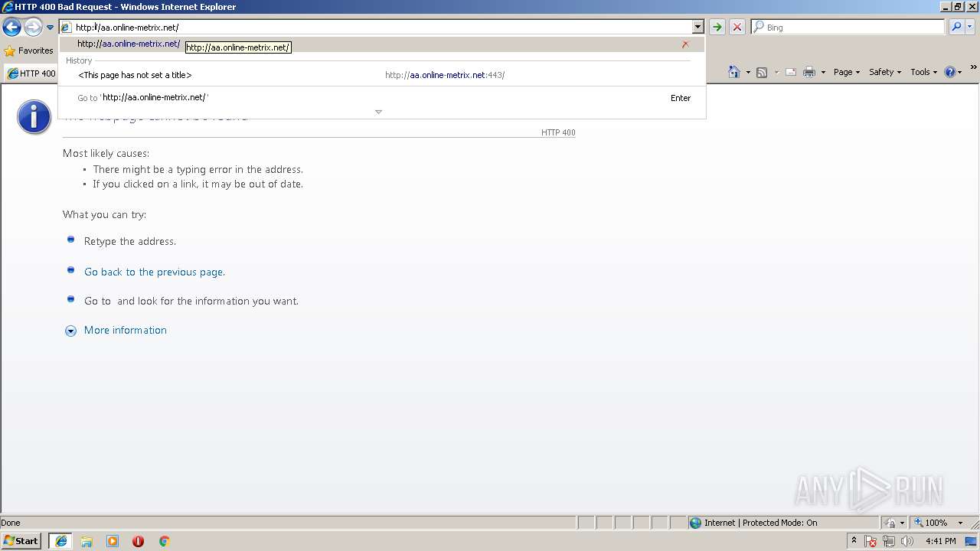Open the recent pages dropdown beside Forward

(x=50, y=28)
